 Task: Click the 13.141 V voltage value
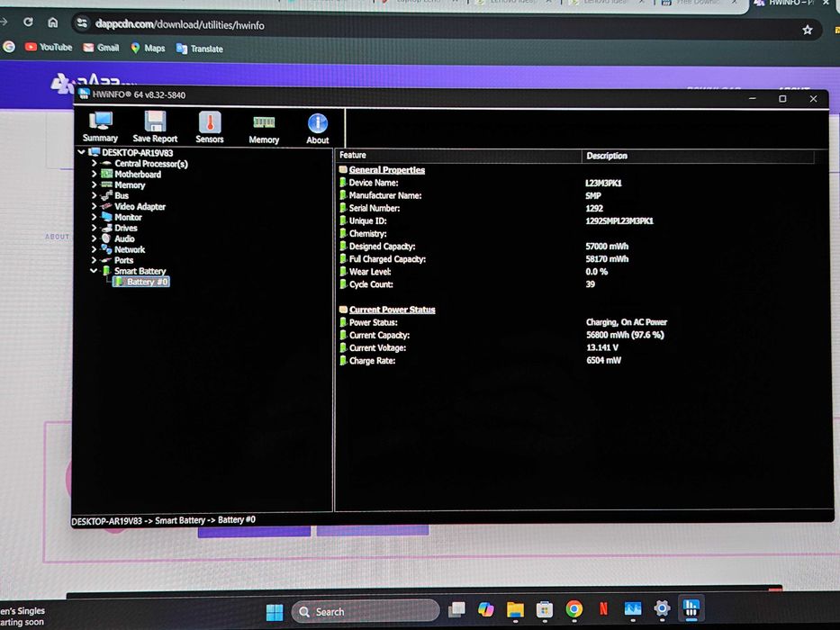pyautogui.click(x=602, y=347)
